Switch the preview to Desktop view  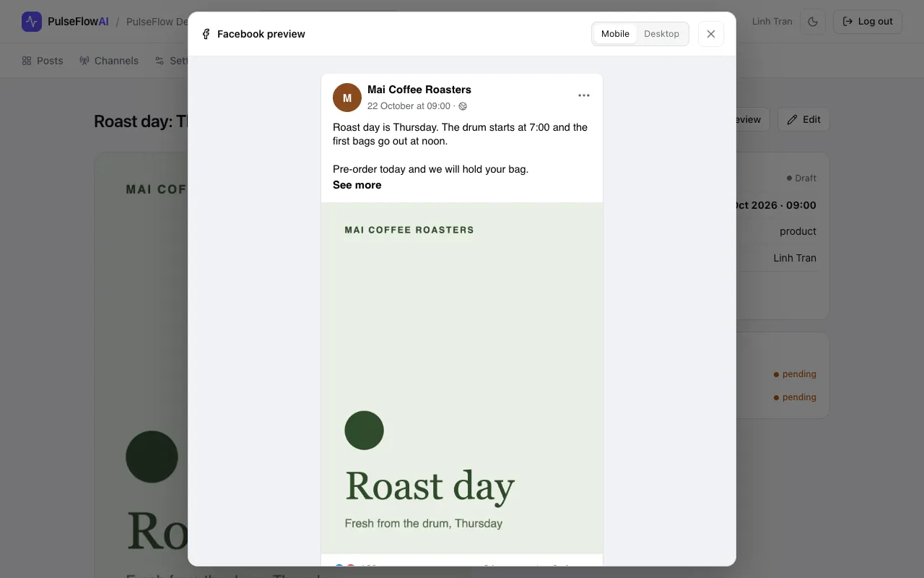click(x=661, y=34)
